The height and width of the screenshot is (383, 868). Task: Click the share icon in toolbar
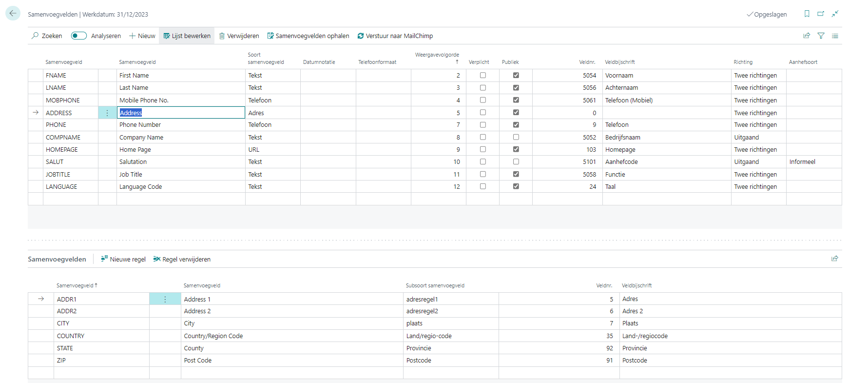pyautogui.click(x=807, y=36)
